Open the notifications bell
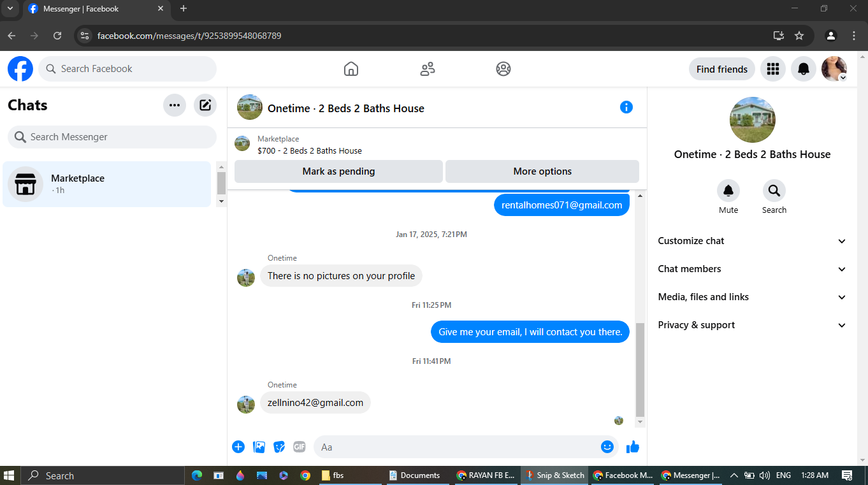 point(804,69)
